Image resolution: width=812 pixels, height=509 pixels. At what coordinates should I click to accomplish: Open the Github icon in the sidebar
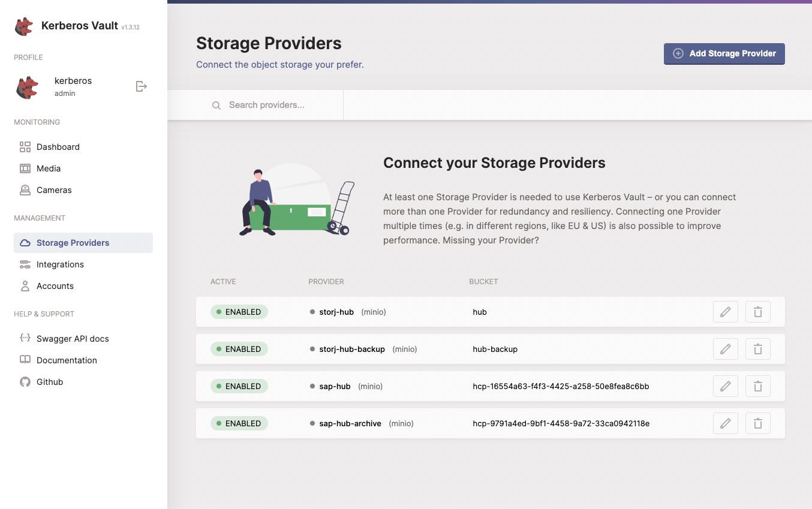tap(25, 381)
